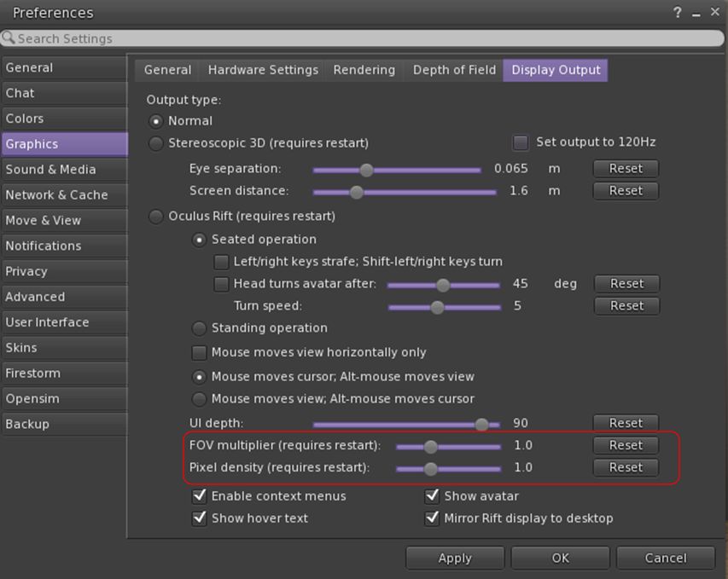
Task: Toggle Mouse moves view horizontally only
Action: tap(199, 352)
